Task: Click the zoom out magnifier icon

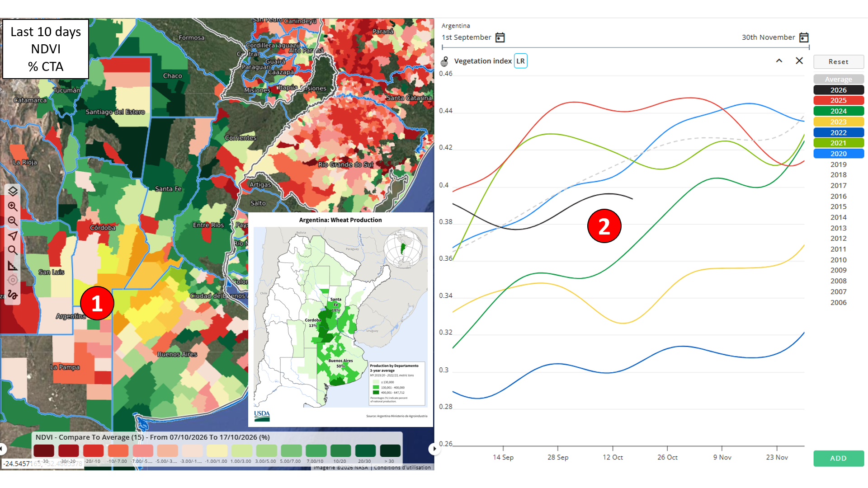Action: pos(13,221)
